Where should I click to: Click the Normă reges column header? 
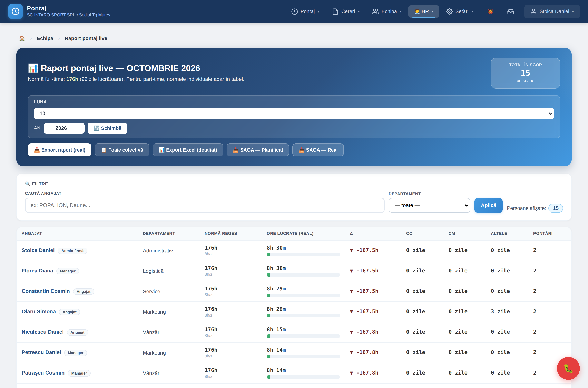click(221, 233)
